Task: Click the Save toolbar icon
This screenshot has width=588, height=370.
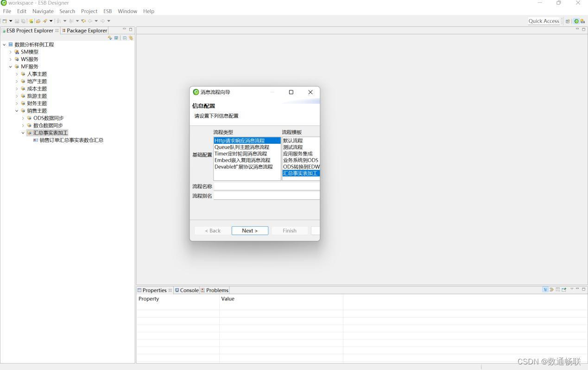Action: [17, 21]
